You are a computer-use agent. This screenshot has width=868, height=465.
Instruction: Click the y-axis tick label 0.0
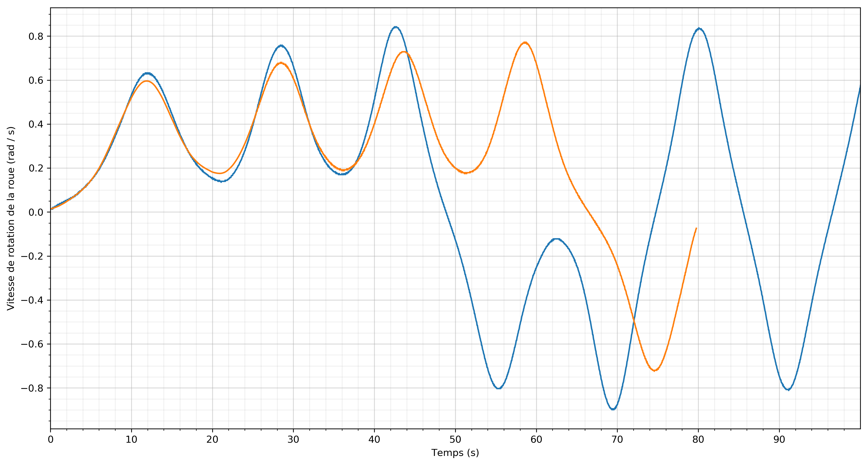pos(36,212)
